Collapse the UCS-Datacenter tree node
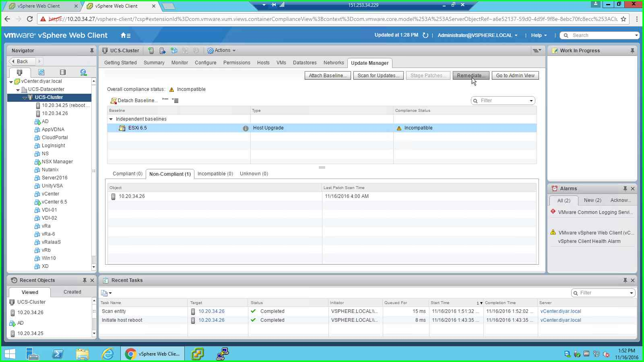The image size is (644, 362). coord(18,90)
